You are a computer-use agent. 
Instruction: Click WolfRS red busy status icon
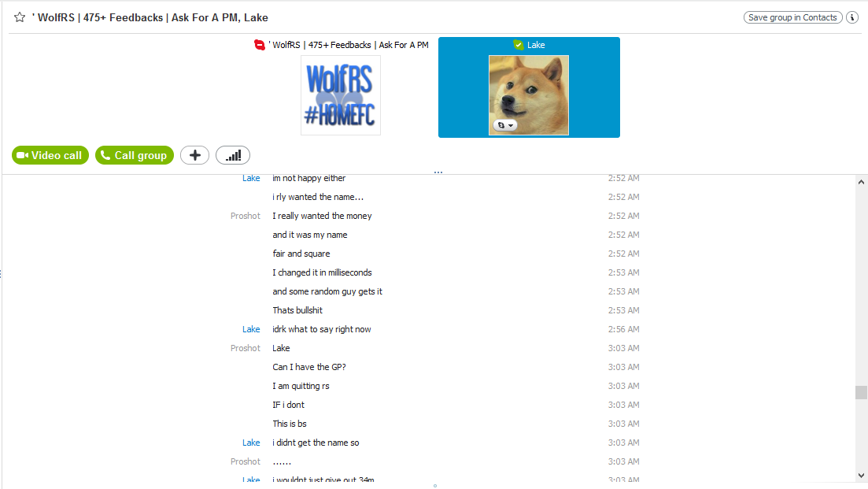[260, 45]
